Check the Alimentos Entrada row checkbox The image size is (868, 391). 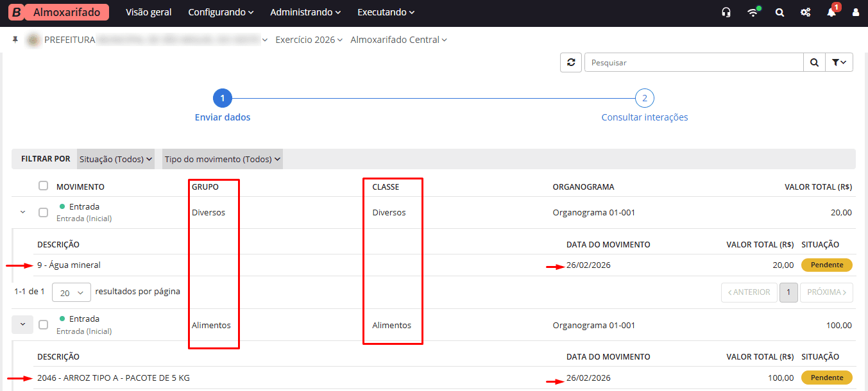pos(43,324)
